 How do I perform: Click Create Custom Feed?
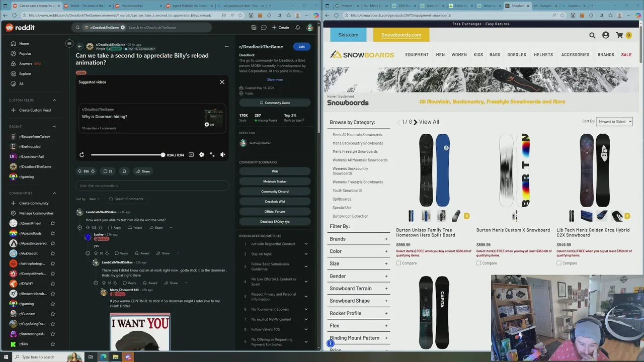click(34, 110)
